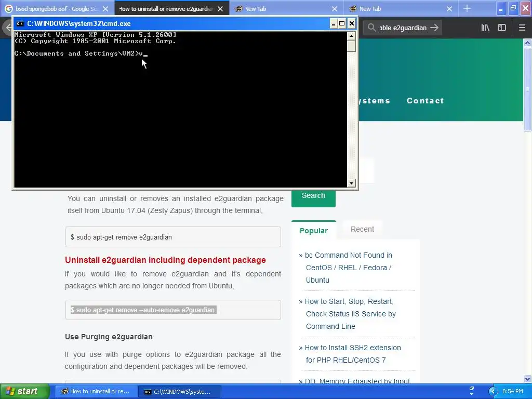
Task: Close the cmd.exe window
Action: (352, 23)
